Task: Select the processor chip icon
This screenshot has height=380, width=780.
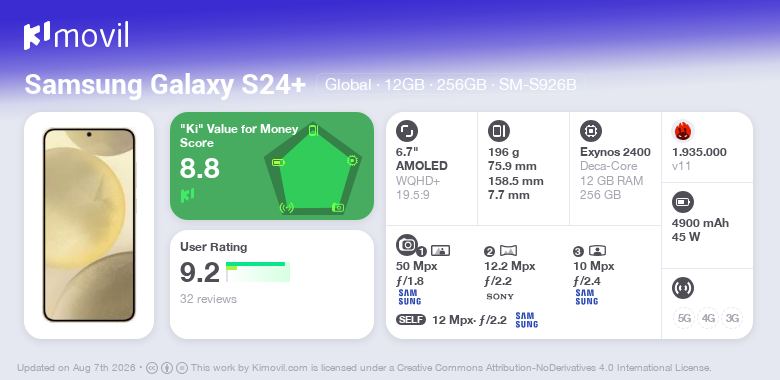Action: pos(591,131)
